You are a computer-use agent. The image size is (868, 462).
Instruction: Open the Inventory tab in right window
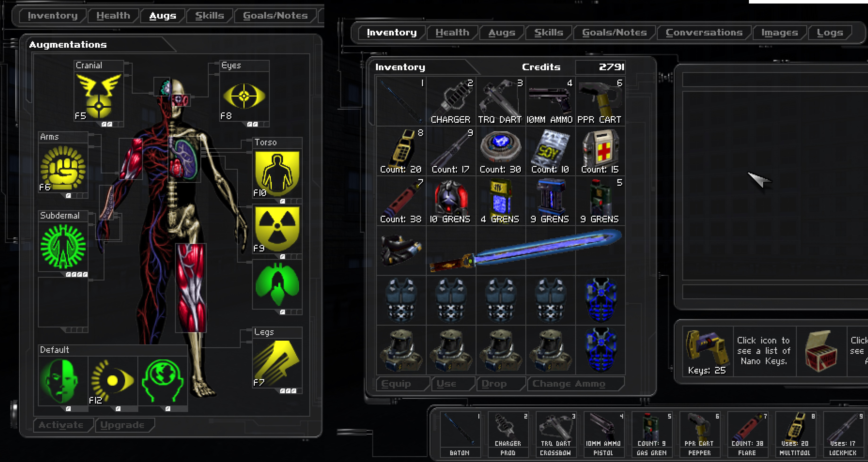pos(391,33)
